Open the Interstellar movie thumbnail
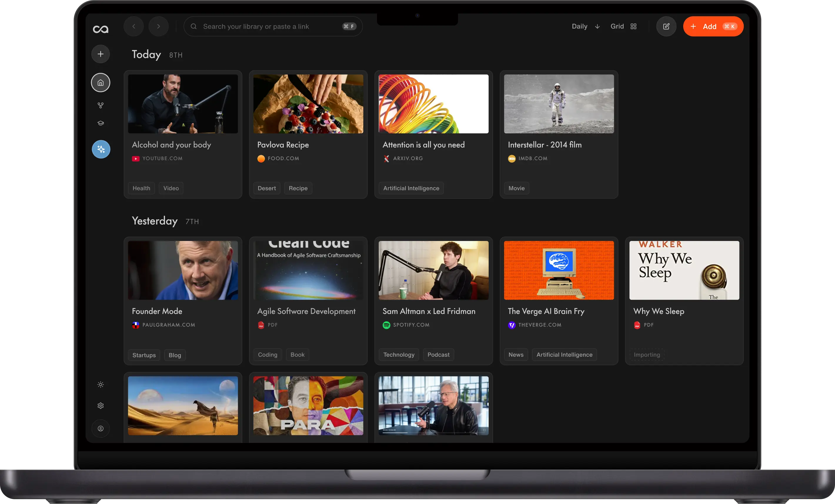Viewport: 835px width, 504px height. [x=559, y=104]
